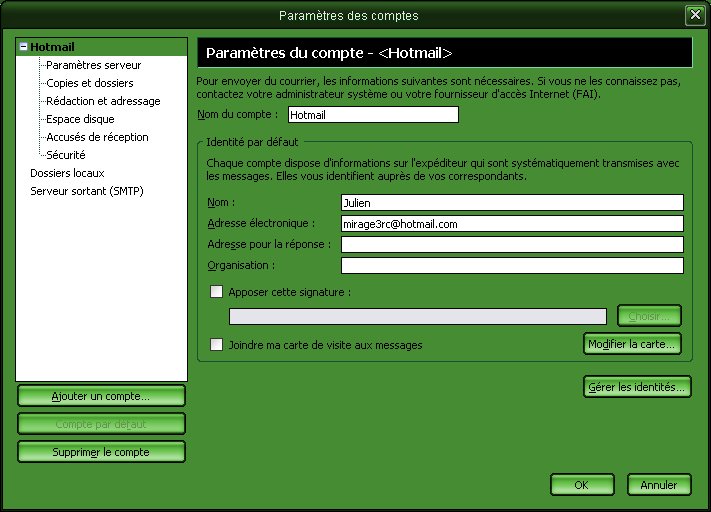The image size is (711, 512).
Task: Click the Annuler button
Action: [659, 485]
